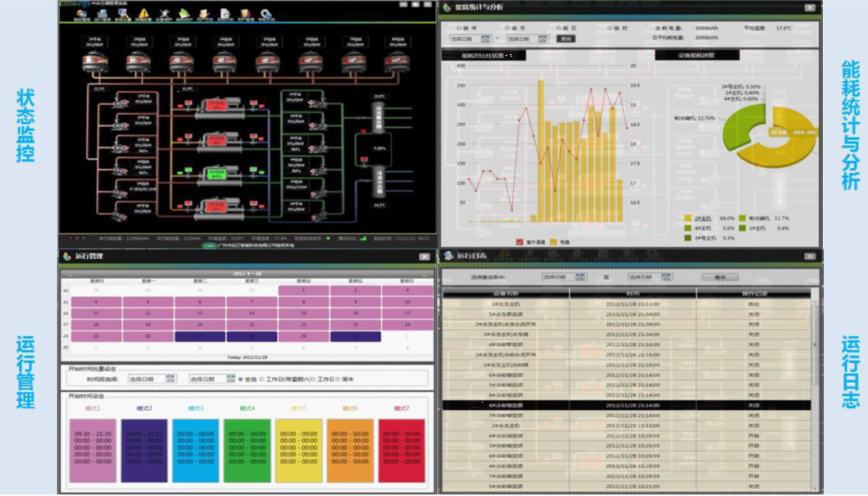Go to next month in the calendar header

coord(425,274)
